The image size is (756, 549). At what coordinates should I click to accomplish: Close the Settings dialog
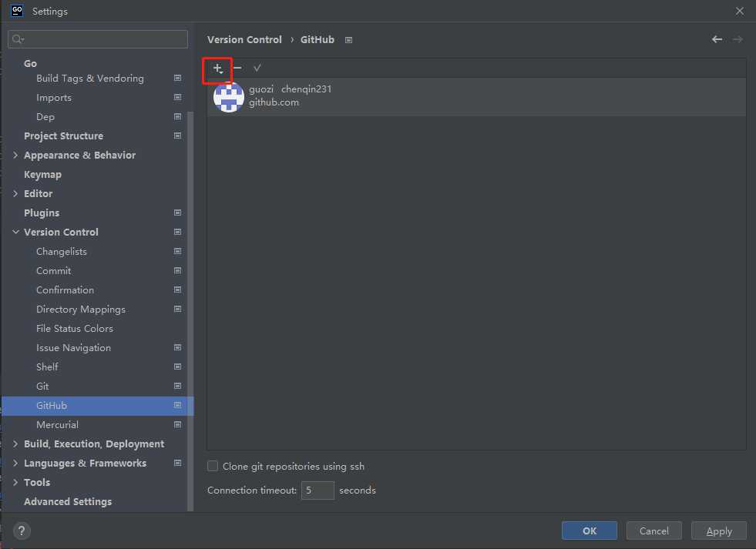[740, 11]
